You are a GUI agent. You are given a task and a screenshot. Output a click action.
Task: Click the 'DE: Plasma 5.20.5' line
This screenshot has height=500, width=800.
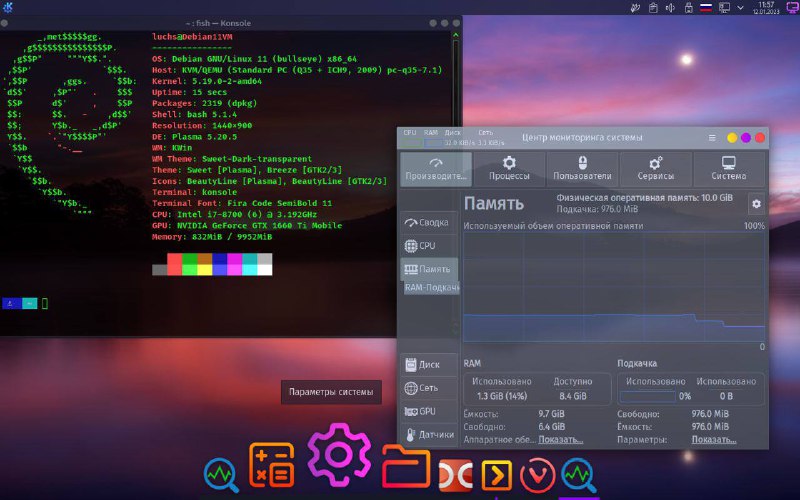(194, 137)
